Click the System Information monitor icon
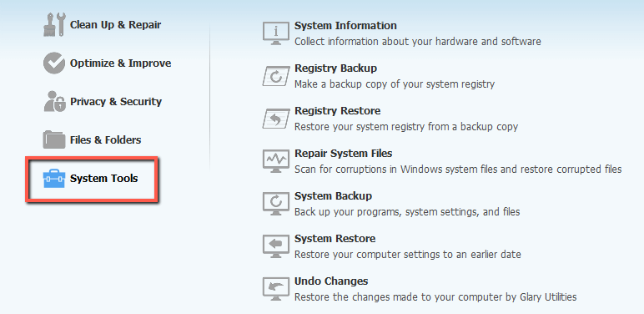This screenshot has width=644, height=314. click(275, 33)
